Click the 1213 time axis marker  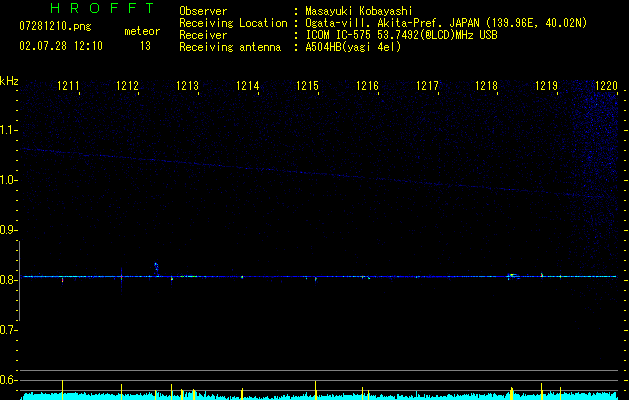tap(188, 85)
